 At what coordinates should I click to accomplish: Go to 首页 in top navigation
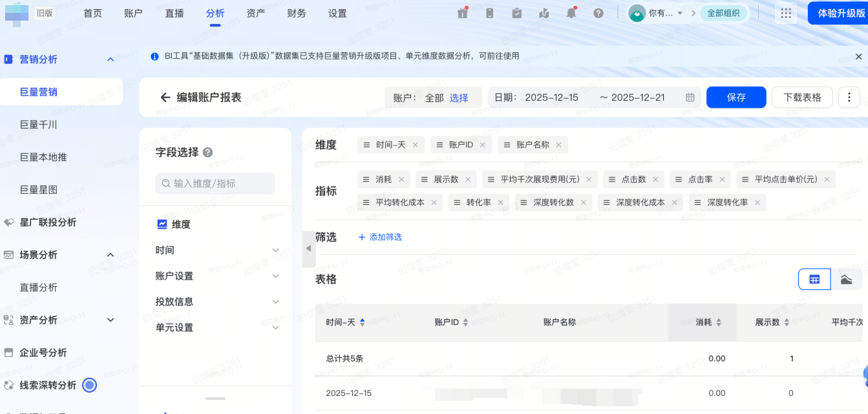[x=93, y=14]
